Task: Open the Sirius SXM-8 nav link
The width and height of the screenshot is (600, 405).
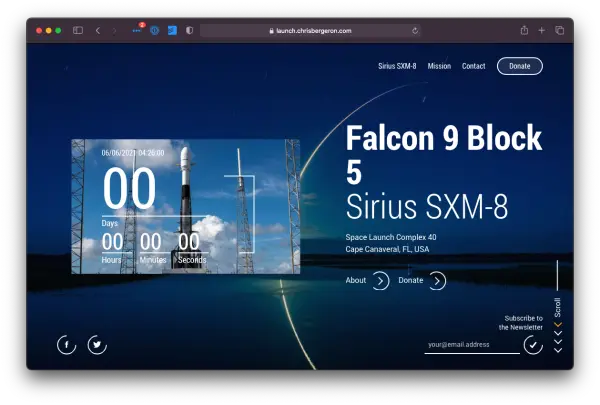Action: click(397, 66)
